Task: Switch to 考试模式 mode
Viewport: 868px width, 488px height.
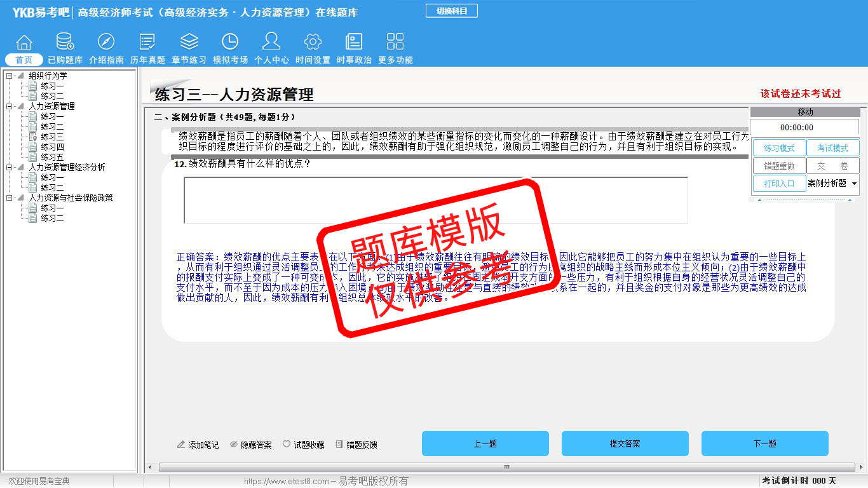Action: point(832,148)
